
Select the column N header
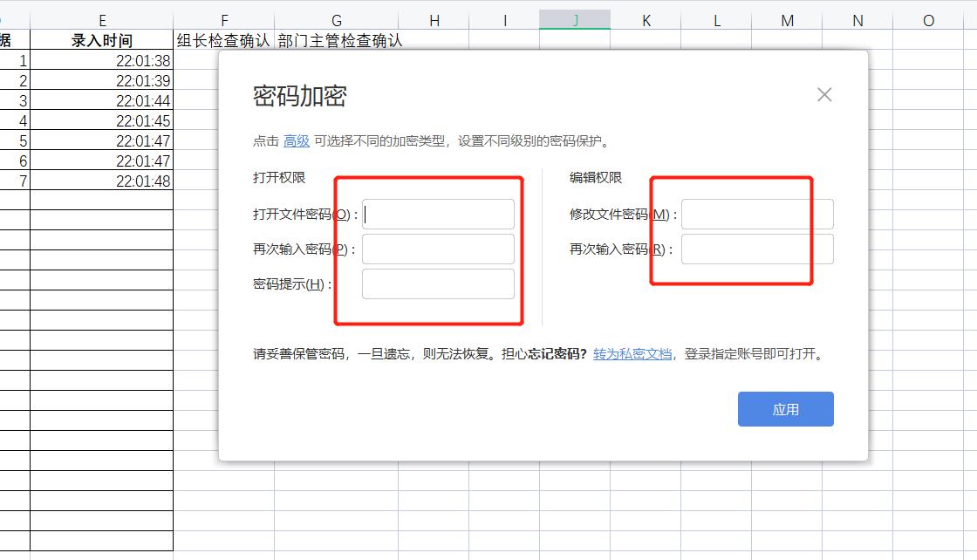point(856,18)
